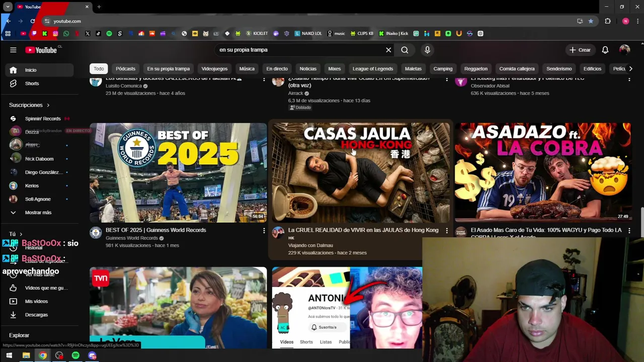644x362 pixels.
Task: Select the En su propia trampa chip
Action: click(169, 68)
